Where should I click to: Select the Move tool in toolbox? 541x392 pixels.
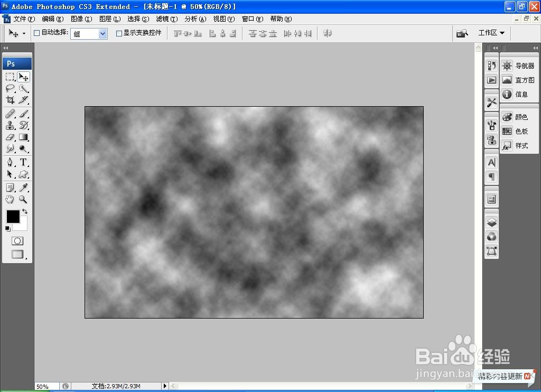tap(23, 77)
